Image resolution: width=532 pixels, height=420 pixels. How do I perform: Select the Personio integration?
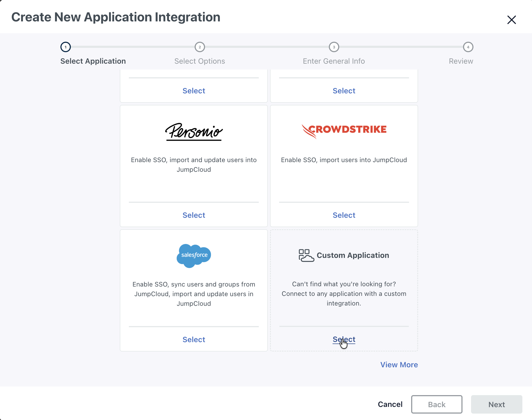[x=194, y=215]
